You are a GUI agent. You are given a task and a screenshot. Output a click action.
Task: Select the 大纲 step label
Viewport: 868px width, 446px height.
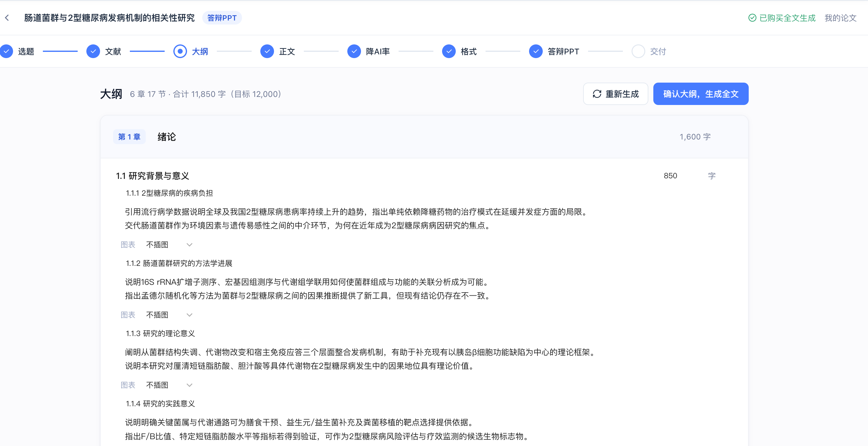pyautogui.click(x=200, y=52)
